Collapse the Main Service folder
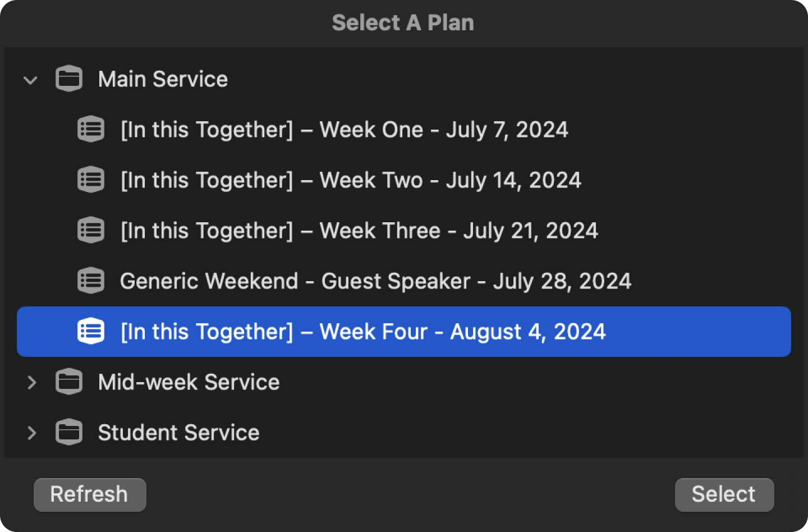This screenshot has height=532, width=808. pos(31,80)
